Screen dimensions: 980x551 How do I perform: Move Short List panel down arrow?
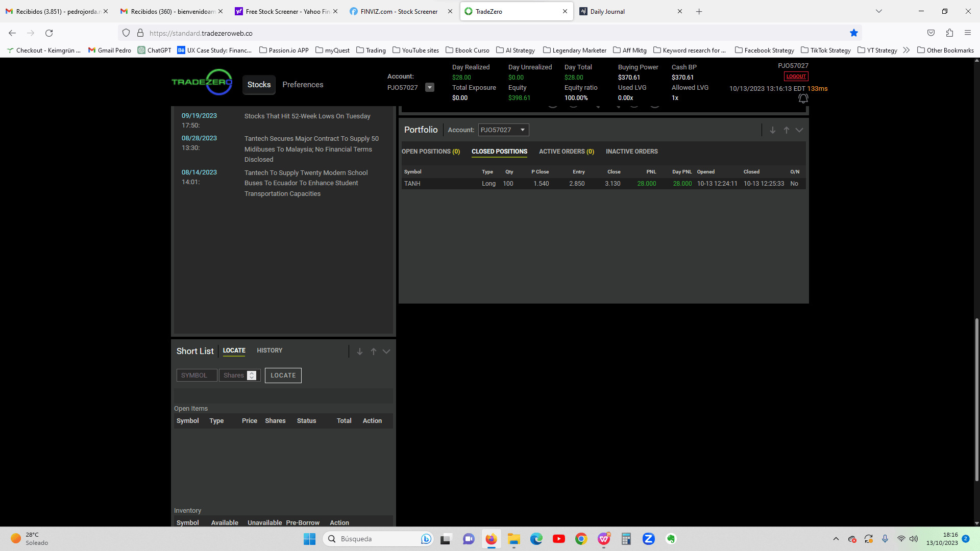point(359,352)
